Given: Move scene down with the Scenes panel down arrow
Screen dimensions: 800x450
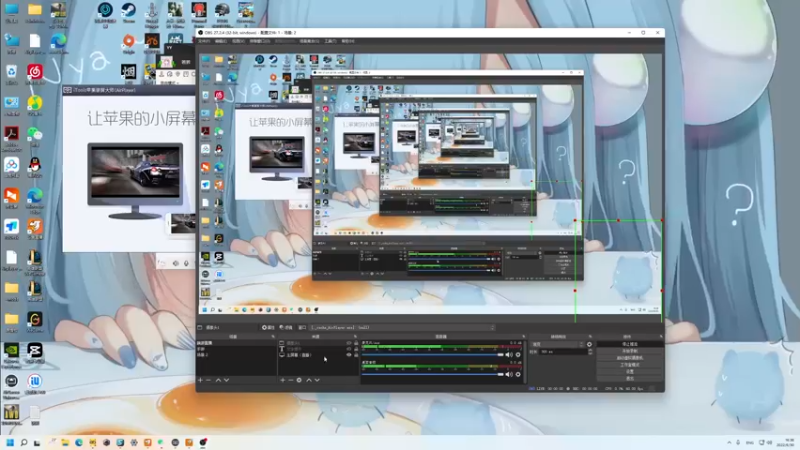Looking at the screenshot, I should pyautogui.click(x=227, y=380).
